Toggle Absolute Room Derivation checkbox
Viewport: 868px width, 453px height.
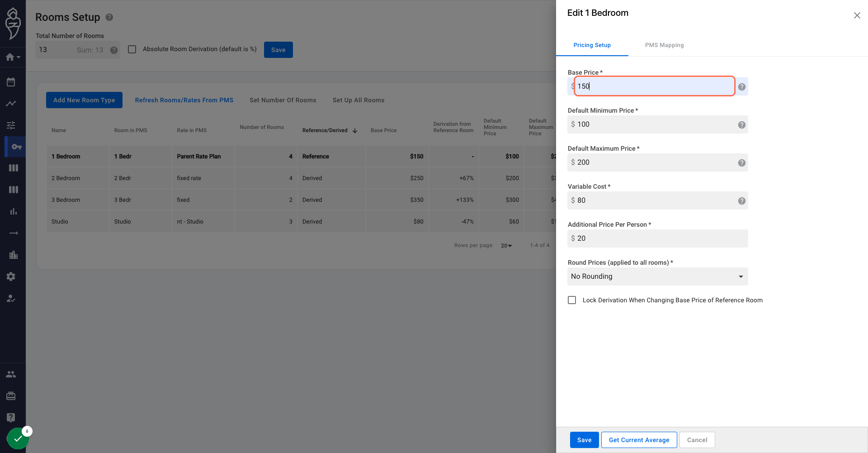(x=132, y=49)
